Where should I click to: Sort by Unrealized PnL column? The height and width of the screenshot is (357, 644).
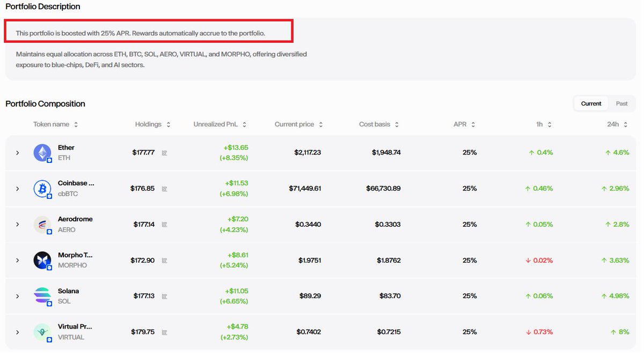click(x=220, y=124)
